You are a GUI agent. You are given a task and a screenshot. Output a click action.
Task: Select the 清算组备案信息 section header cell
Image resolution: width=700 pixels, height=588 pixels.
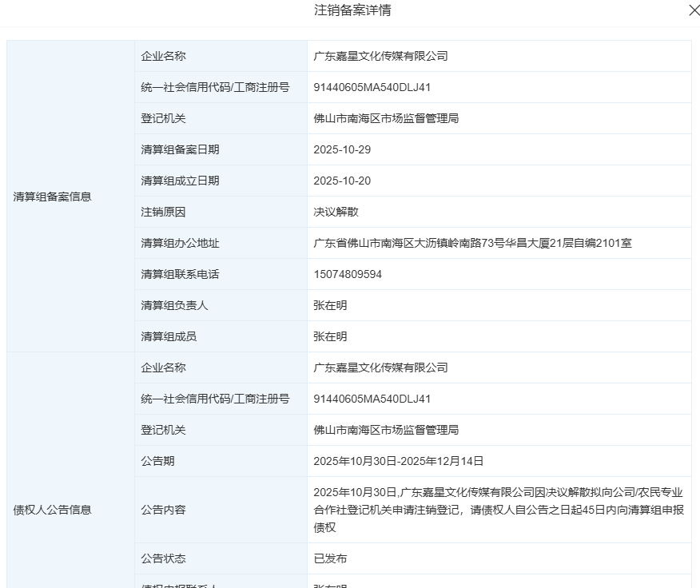coord(53,197)
